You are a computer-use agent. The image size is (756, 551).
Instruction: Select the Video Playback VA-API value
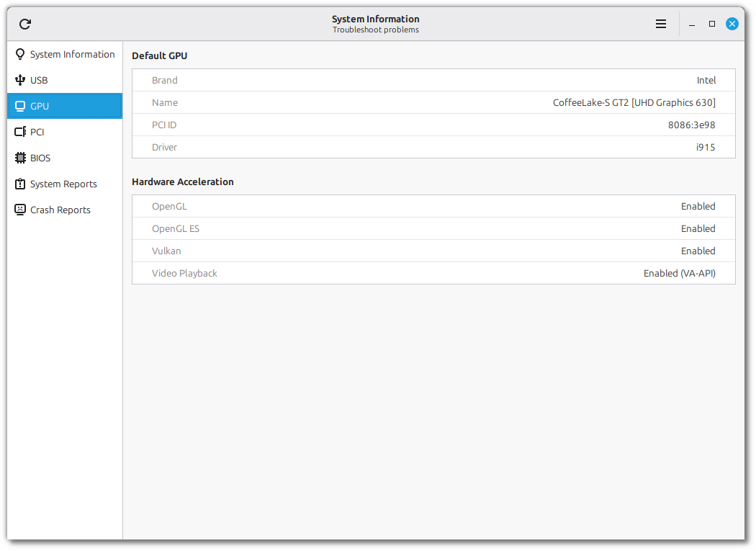(x=679, y=273)
